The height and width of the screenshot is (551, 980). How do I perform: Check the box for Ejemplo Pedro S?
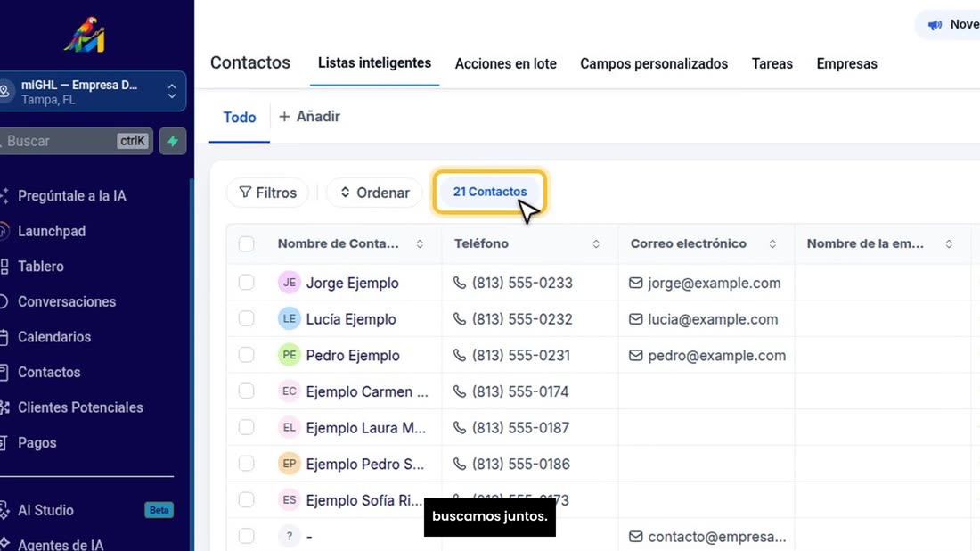click(x=246, y=464)
